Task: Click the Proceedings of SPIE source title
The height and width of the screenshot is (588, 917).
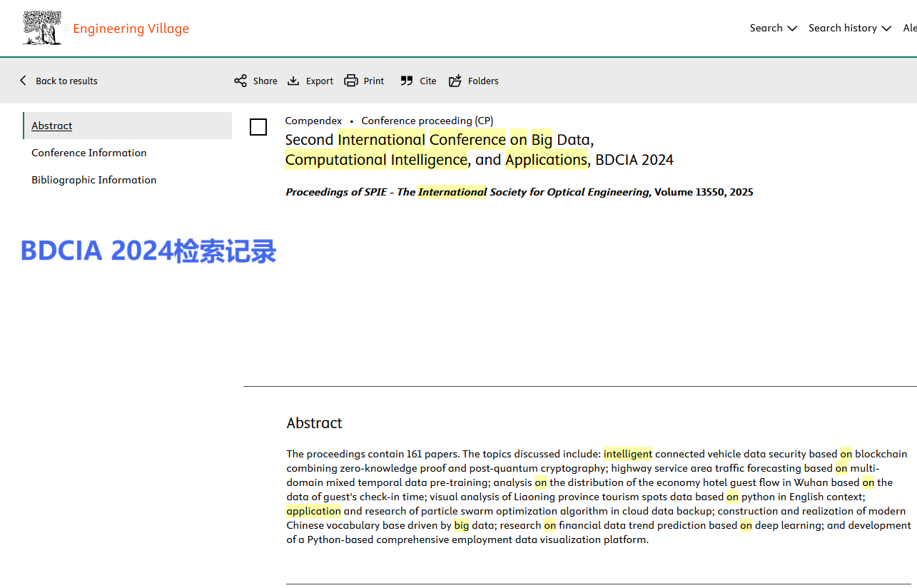Action: (x=468, y=192)
